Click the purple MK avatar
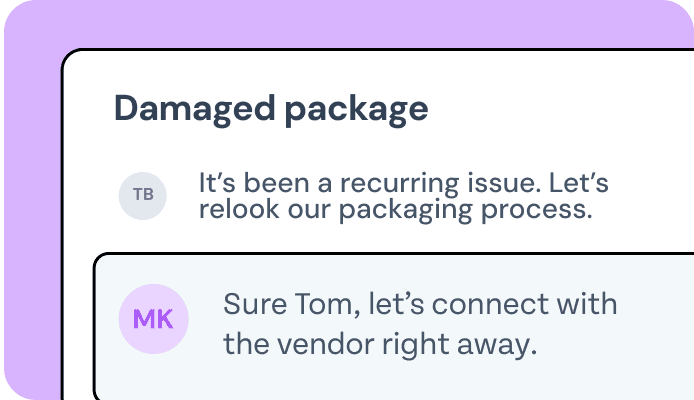The image size is (694, 400). click(153, 320)
